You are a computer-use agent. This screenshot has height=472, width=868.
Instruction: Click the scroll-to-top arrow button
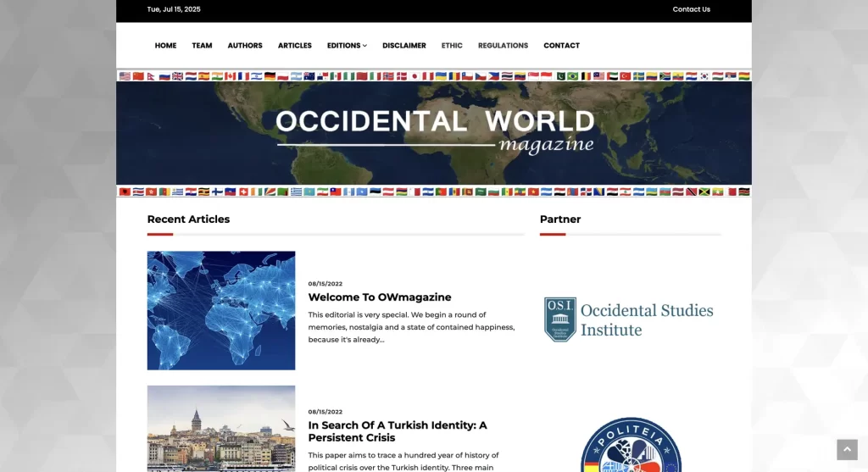[x=847, y=449]
